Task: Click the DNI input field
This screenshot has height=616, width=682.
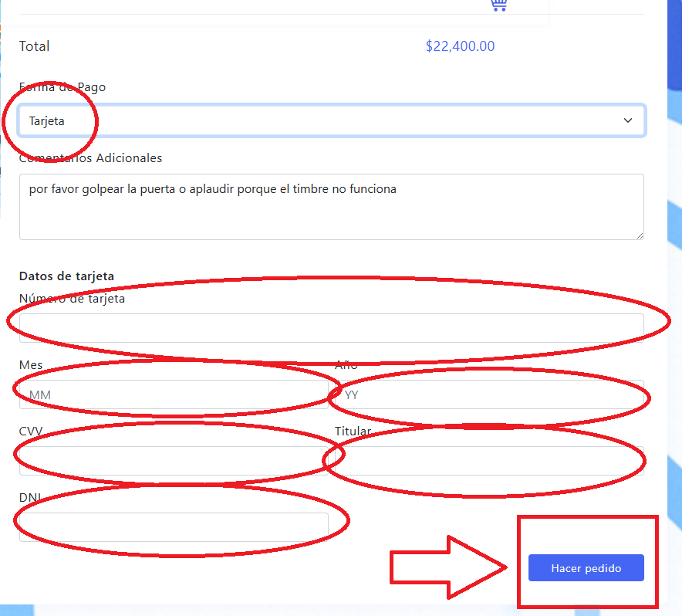Action: [174, 527]
